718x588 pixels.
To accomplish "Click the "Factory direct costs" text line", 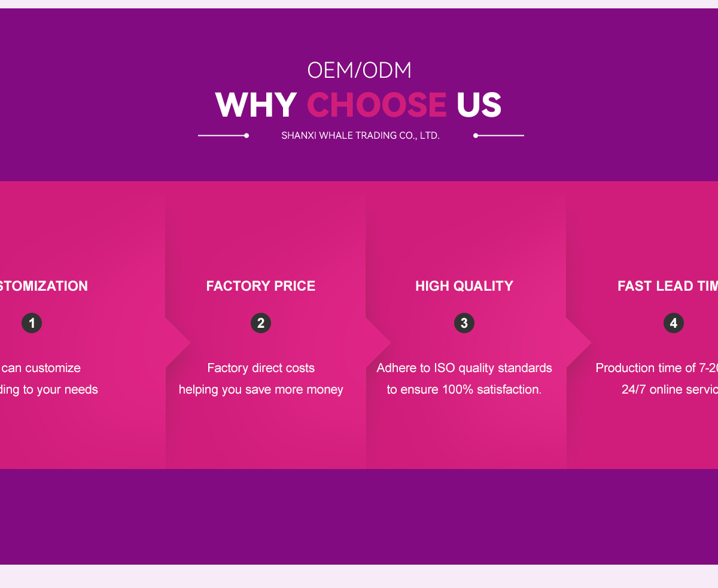I will pyautogui.click(x=261, y=368).
